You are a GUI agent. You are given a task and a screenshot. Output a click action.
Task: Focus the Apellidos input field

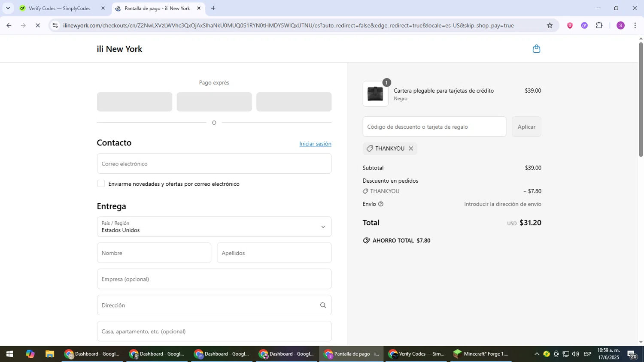tap(274, 253)
